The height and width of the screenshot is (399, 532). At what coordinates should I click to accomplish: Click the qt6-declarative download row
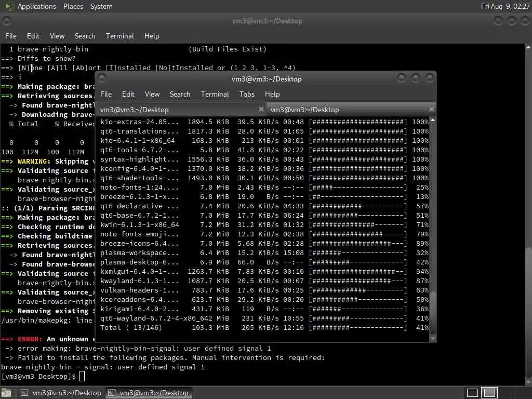(264, 206)
